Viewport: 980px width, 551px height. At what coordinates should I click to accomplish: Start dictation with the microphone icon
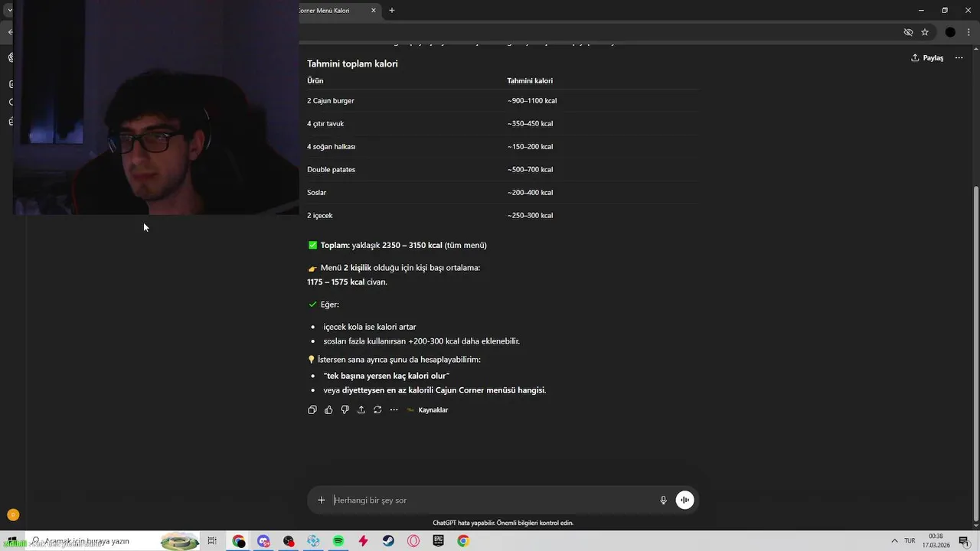(664, 500)
